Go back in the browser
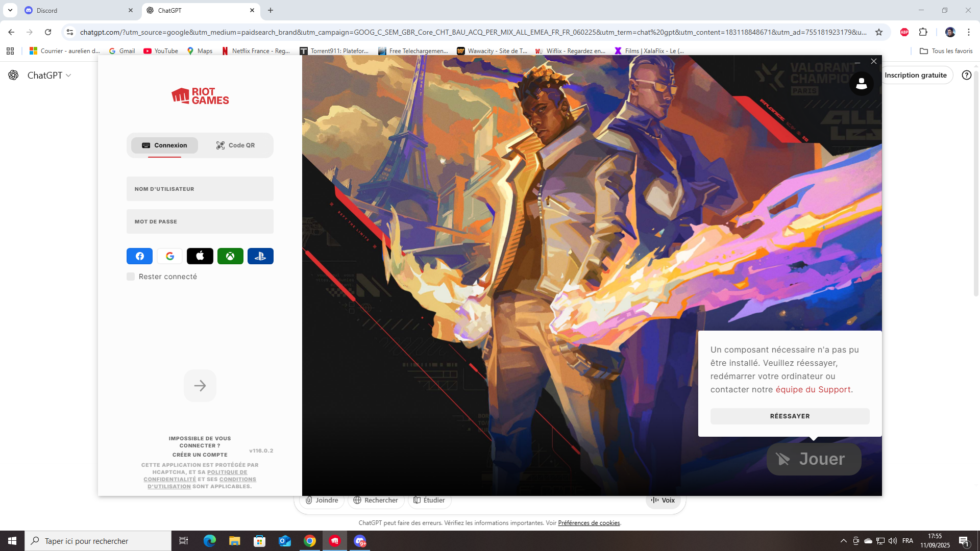The height and width of the screenshot is (551, 980). (11, 32)
